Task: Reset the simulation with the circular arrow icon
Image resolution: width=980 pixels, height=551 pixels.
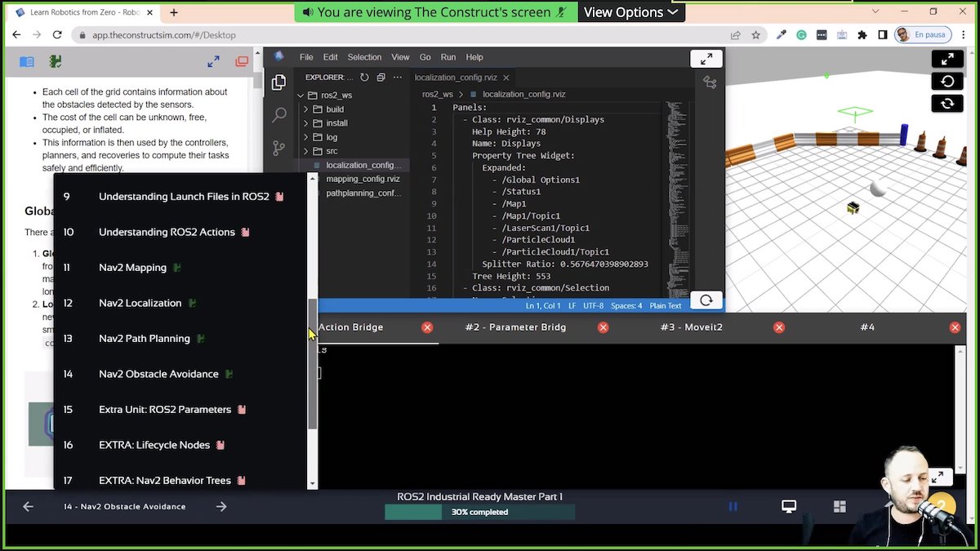Action: (947, 81)
